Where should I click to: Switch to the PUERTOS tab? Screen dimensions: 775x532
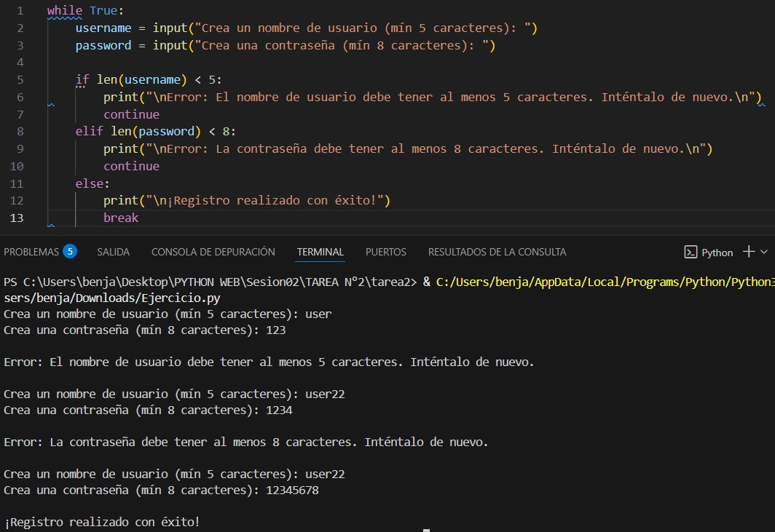pyautogui.click(x=385, y=252)
